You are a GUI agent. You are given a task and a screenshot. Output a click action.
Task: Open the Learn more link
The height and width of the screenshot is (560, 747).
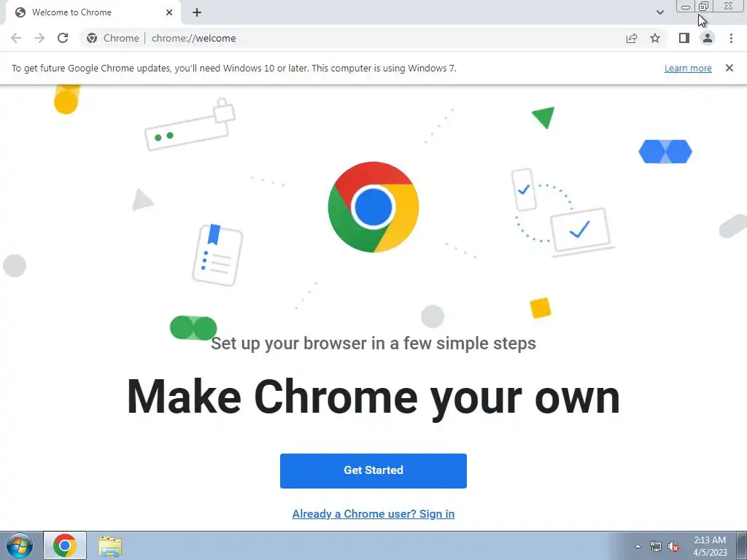point(688,68)
